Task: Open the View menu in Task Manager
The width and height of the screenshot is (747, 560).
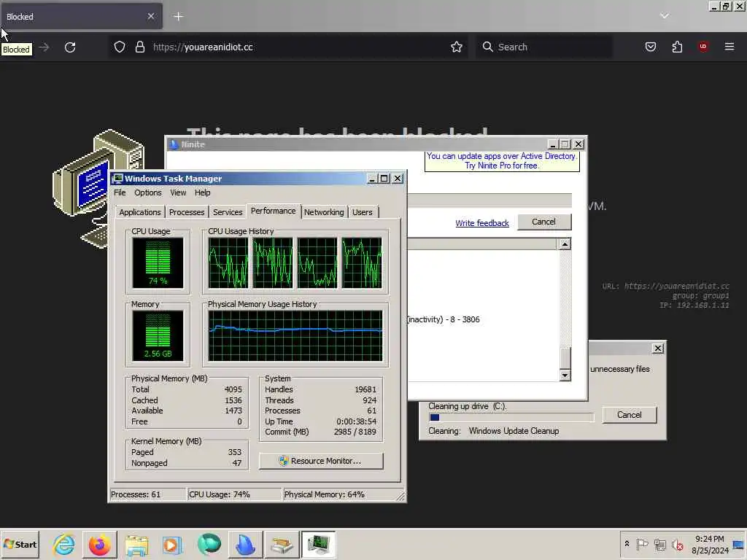Action: (178, 192)
